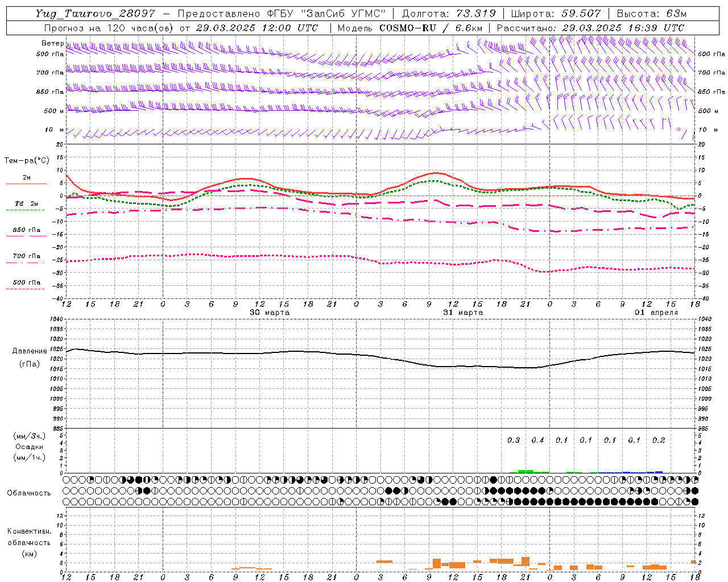The width and height of the screenshot is (728, 582).
Task: Select forecast start time "29.03.2025 12:00 UTC"
Action: pyautogui.click(x=257, y=28)
